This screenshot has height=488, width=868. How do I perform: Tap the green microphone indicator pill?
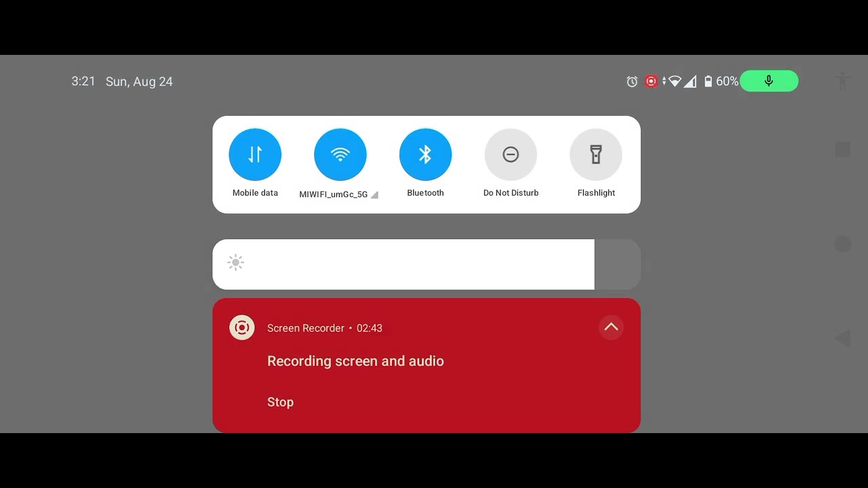point(769,81)
